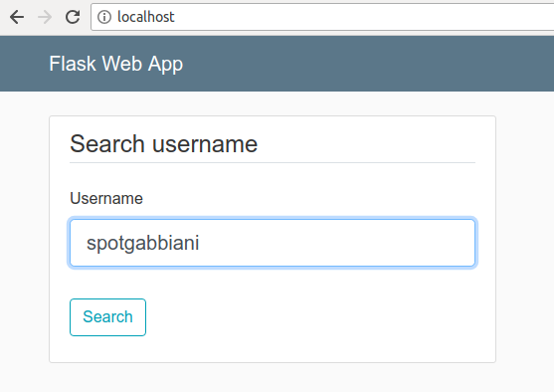Focus the address bar showing localhost
The width and height of the screenshot is (554, 392).
click(x=322, y=17)
